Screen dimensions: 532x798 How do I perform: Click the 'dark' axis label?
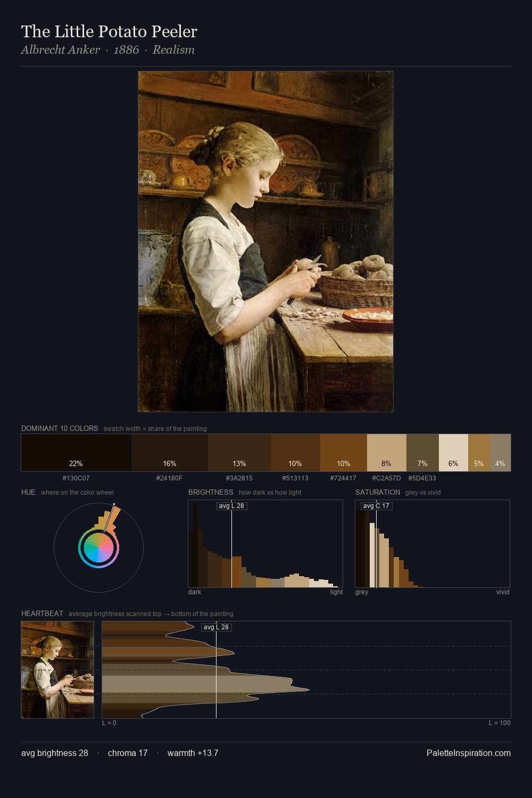[195, 592]
